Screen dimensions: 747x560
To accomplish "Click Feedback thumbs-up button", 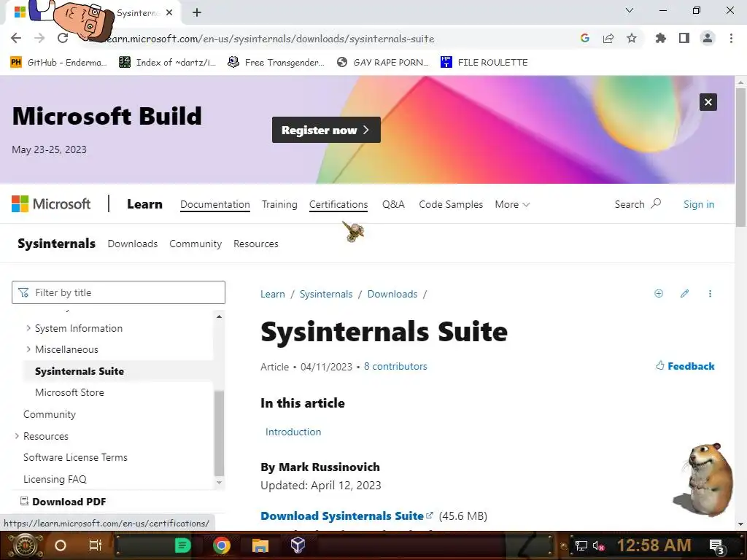I will pos(685,366).
